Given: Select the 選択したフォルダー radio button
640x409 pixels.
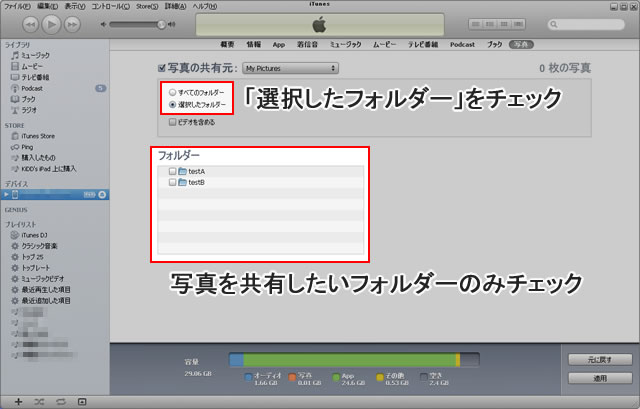Looking at the screenshot, I should [x=172, y=104].
